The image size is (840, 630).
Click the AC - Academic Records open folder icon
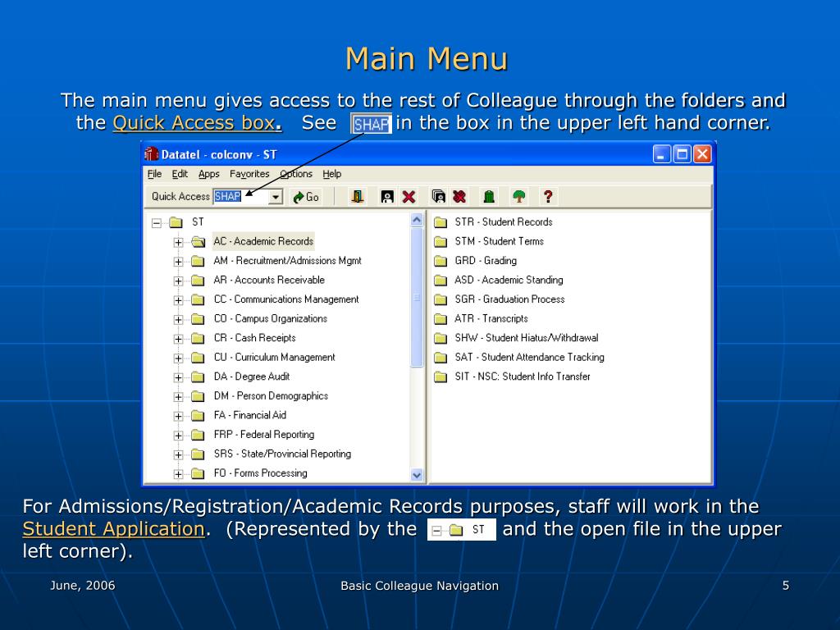(199, 242)
